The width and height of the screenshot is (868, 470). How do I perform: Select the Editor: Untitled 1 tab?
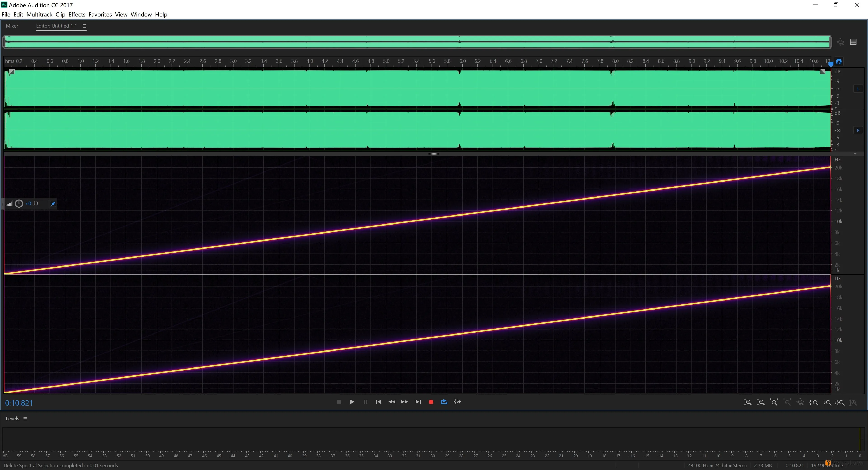(x=56, y=26)
